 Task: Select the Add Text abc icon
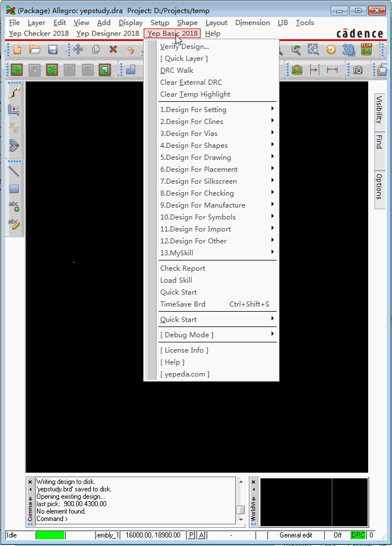tap(14, 206)
